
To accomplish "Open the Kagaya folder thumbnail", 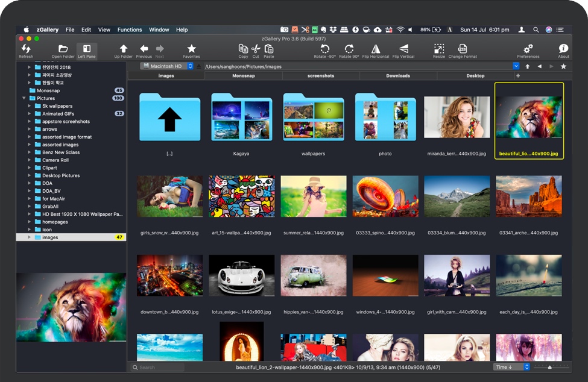I will coord(241,117).
